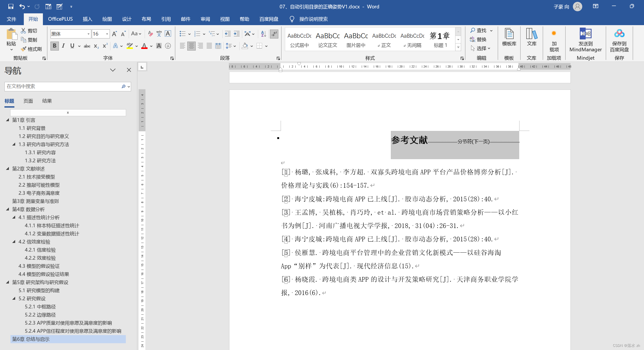
Task: Click the paragraph shading paint bucket
Action: 245,46
